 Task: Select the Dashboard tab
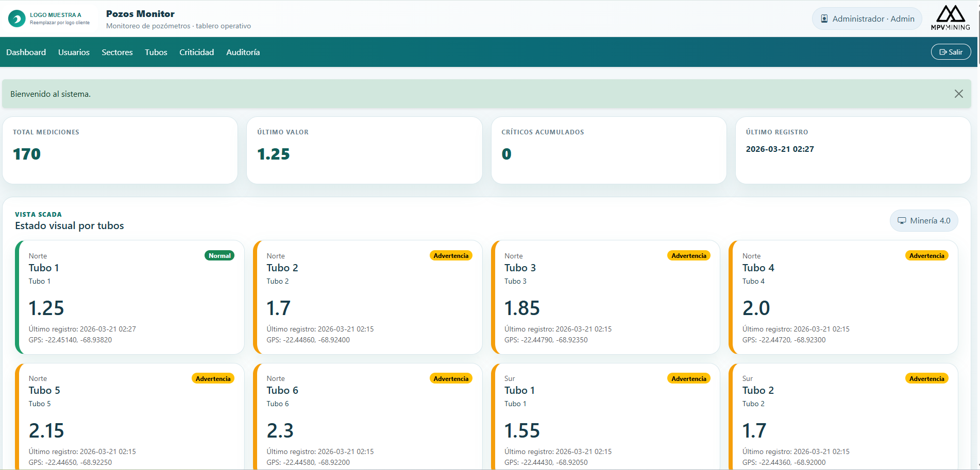[26, 52]
